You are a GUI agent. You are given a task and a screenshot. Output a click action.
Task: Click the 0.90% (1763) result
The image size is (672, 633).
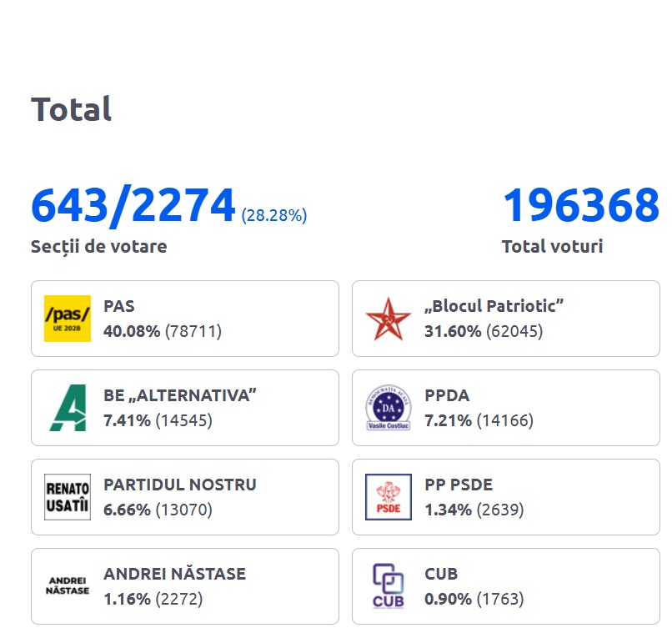(x=474, y=599)
